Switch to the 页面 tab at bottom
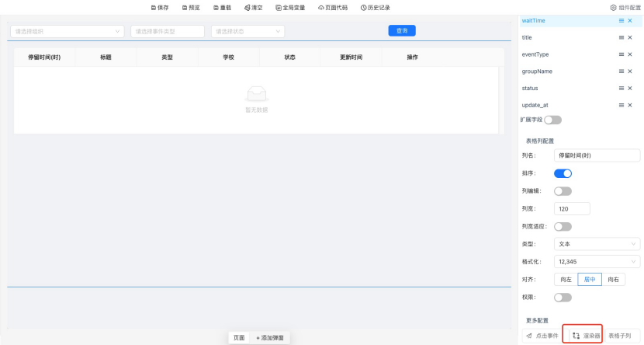Screen dimensions: 644x345 pos(239,338)
